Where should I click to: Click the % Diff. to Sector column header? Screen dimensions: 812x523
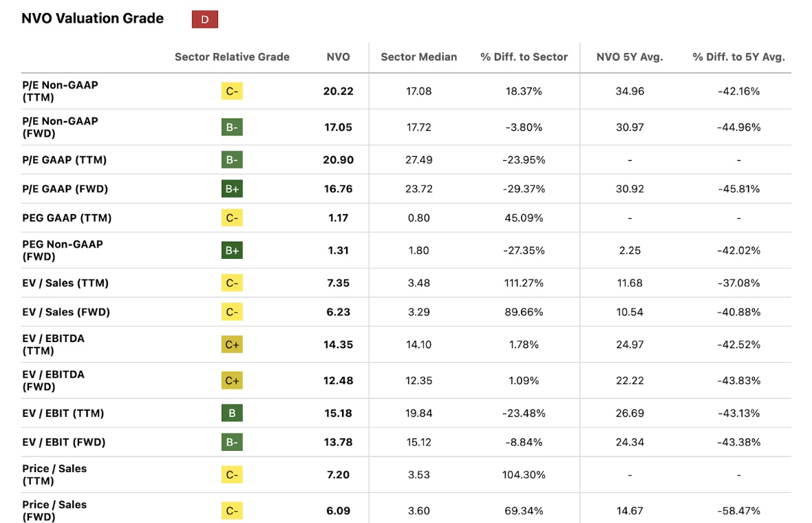click(x=524, y=57)
